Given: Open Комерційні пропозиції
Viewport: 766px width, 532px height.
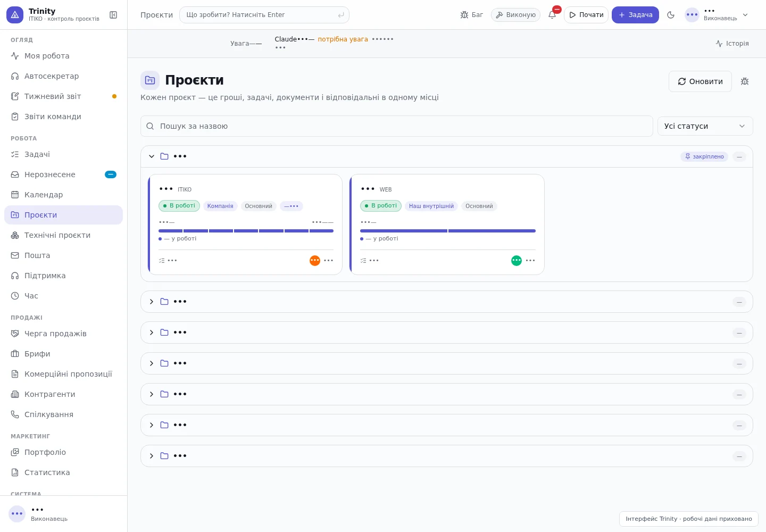Looking at the screenshot, I should 63,374.
